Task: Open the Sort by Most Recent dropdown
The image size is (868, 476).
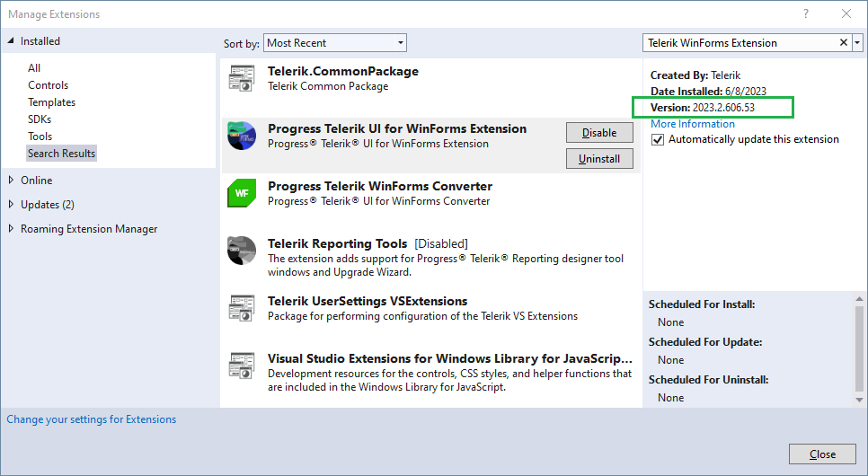Action: (x=335, y=42)
